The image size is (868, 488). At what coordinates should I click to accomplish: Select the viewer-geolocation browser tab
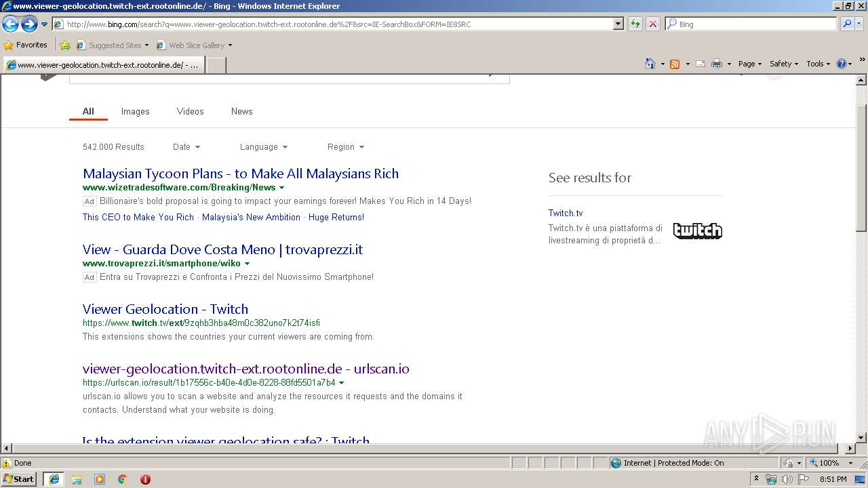pyautogui.click(x=103, y=65)
